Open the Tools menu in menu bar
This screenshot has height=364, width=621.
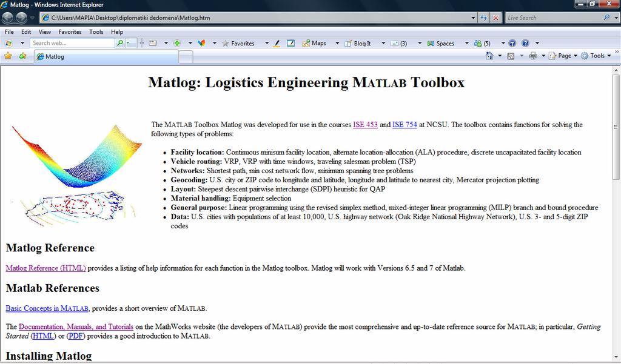click(96, 31)
